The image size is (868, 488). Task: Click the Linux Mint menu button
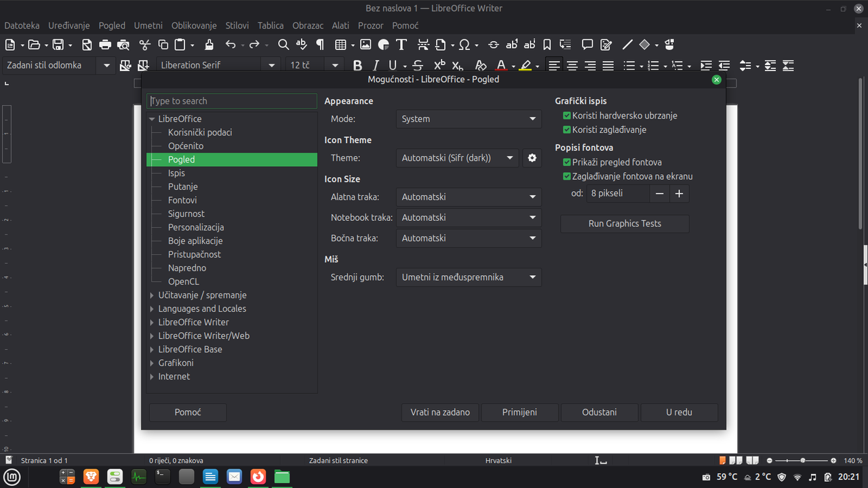coord(12,476)
